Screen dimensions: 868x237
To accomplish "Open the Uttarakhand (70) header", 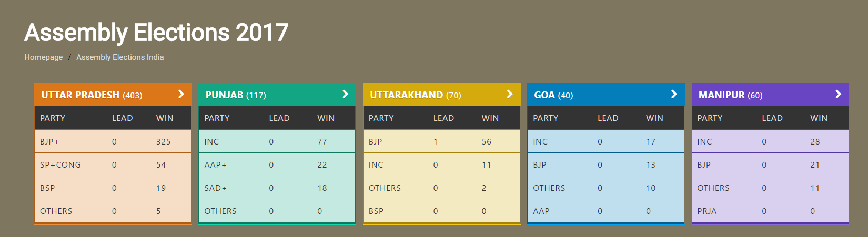I will click(415, 95).
